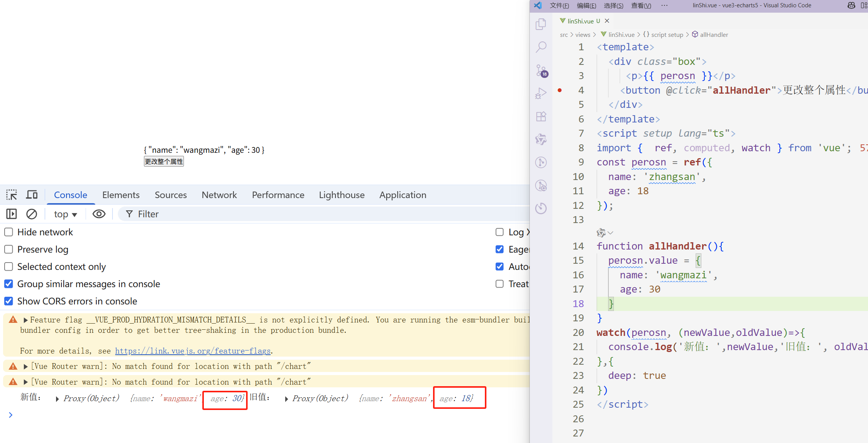Image resolution: width=868 pixels, height=443 pixels.
Task: Open the 查看(V) menu in VS Code
Action: tap(641, 5)
